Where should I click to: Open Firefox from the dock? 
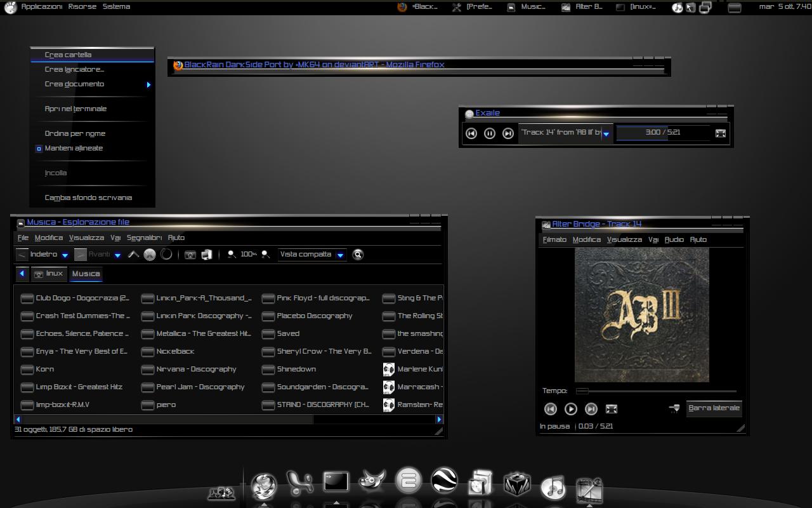pos(264,486)
